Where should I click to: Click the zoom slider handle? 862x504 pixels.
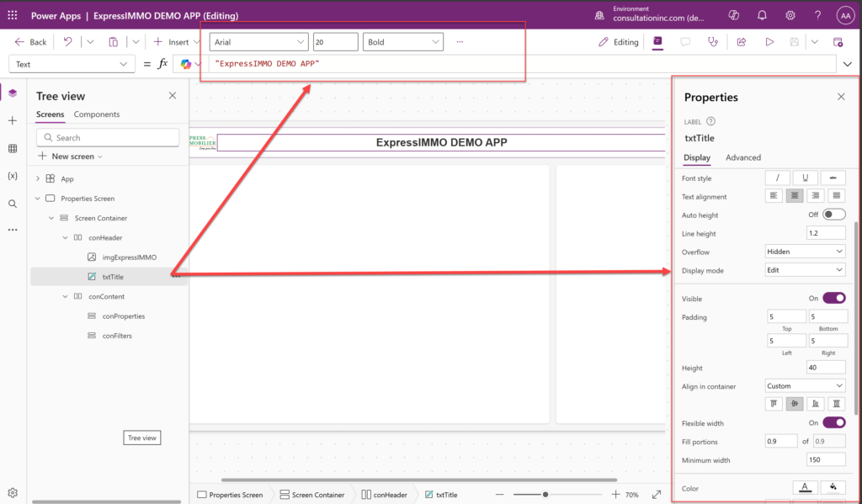545,495
